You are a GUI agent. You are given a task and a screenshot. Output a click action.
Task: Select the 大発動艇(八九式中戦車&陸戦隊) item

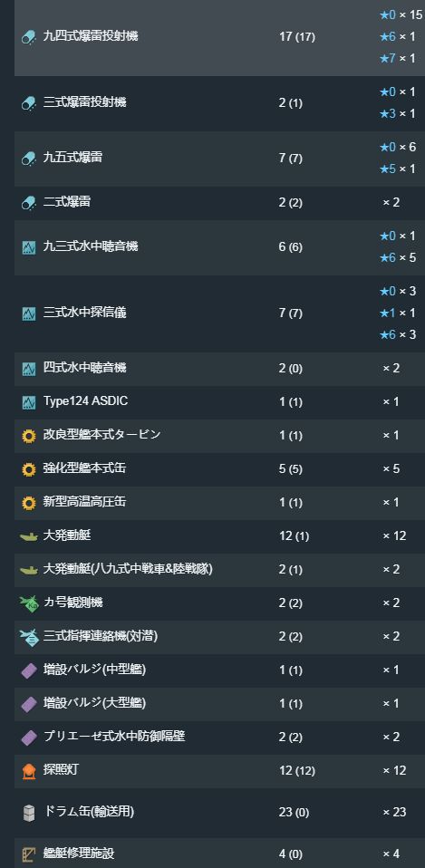[128, 569]
